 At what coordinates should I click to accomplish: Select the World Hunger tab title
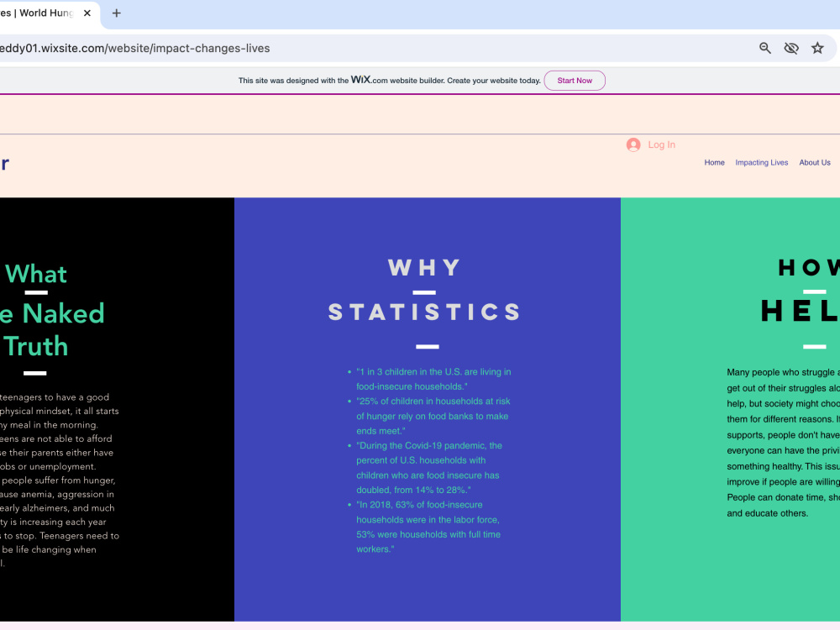click(x=36, y=13)
